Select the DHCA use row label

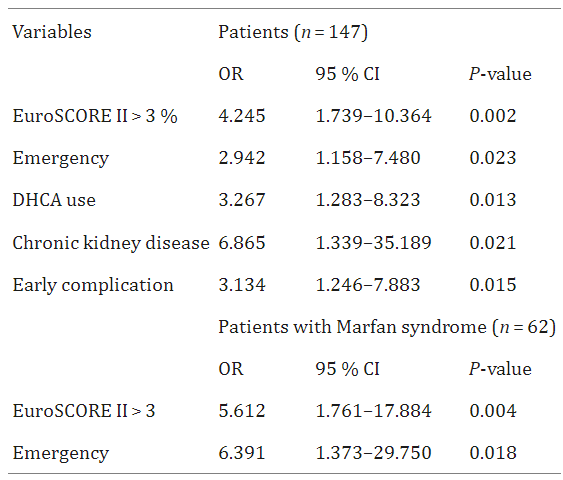tap(54, 200)
